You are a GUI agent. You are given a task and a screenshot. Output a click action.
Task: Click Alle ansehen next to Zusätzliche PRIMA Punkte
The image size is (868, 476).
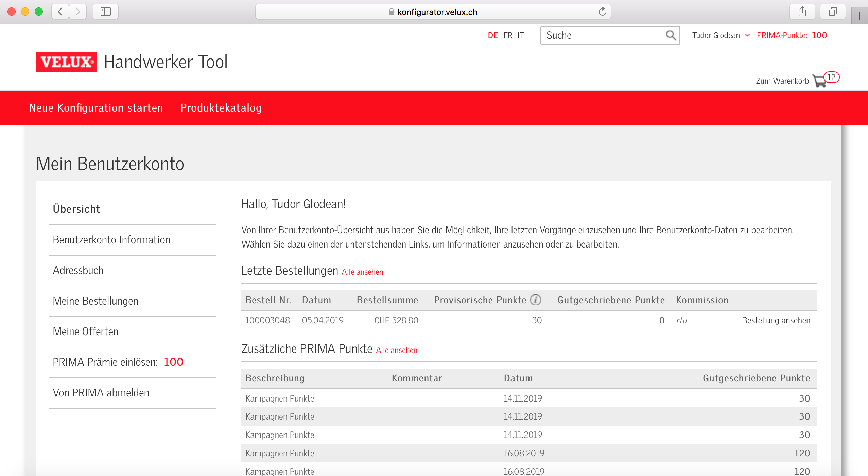coord(397,350)
